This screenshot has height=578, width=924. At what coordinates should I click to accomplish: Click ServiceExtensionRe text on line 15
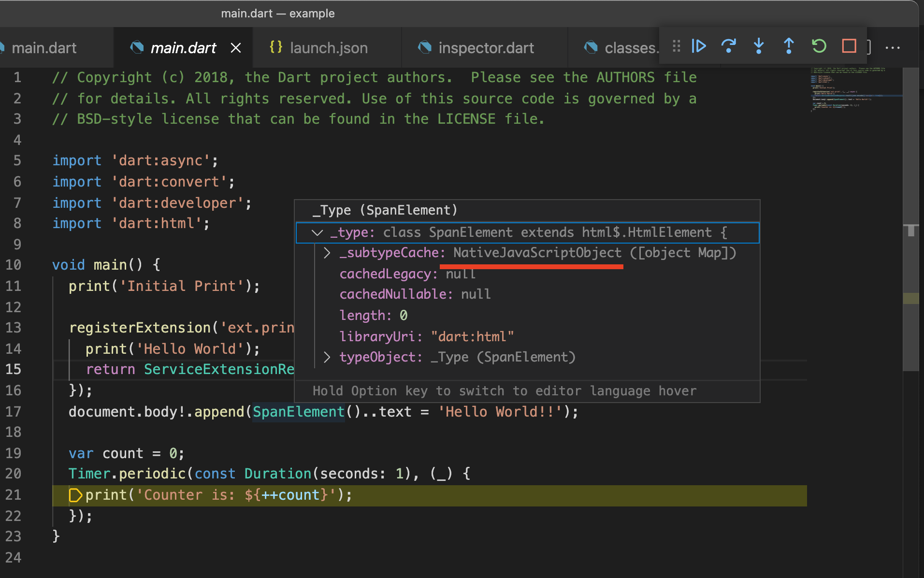[219, 369]
